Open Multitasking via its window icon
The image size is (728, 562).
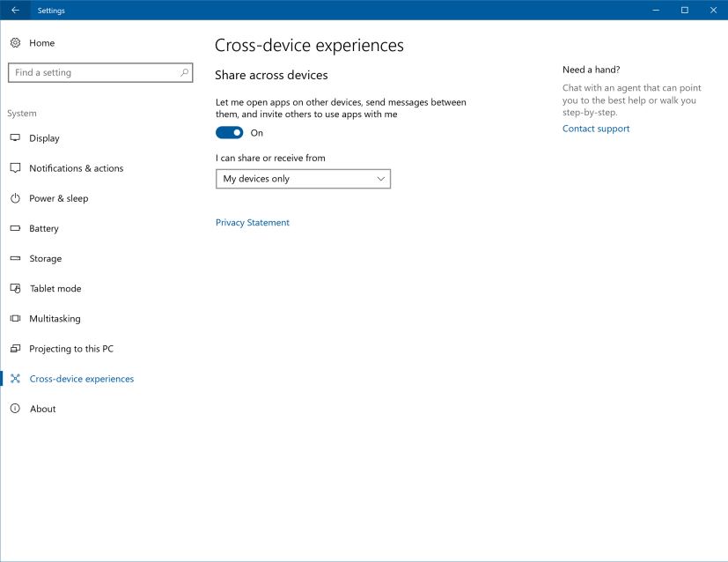tap(15, 318)
